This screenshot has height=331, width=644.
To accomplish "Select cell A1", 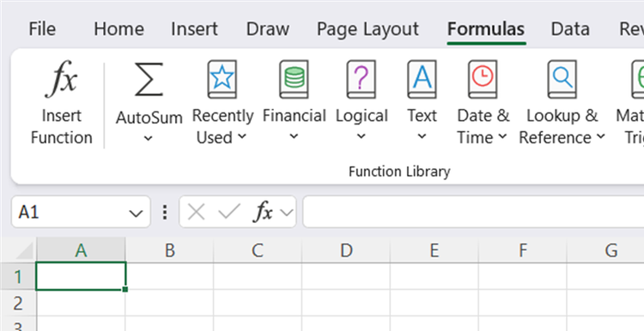I will coord(81,276).
